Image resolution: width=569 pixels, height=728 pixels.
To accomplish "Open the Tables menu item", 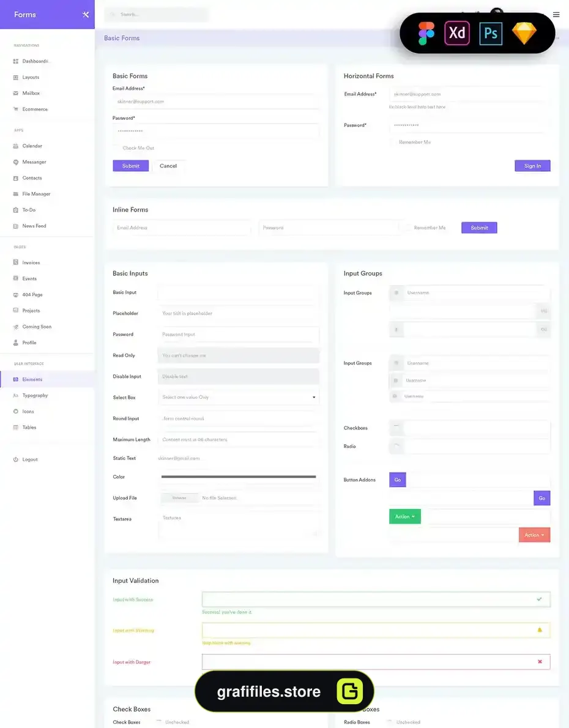I will tap(29, 428).
